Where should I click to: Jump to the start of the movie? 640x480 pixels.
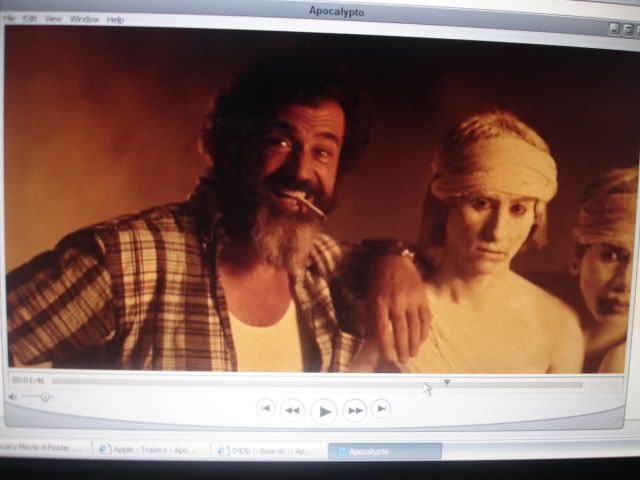pyautogui.click(x=266, y=408)
